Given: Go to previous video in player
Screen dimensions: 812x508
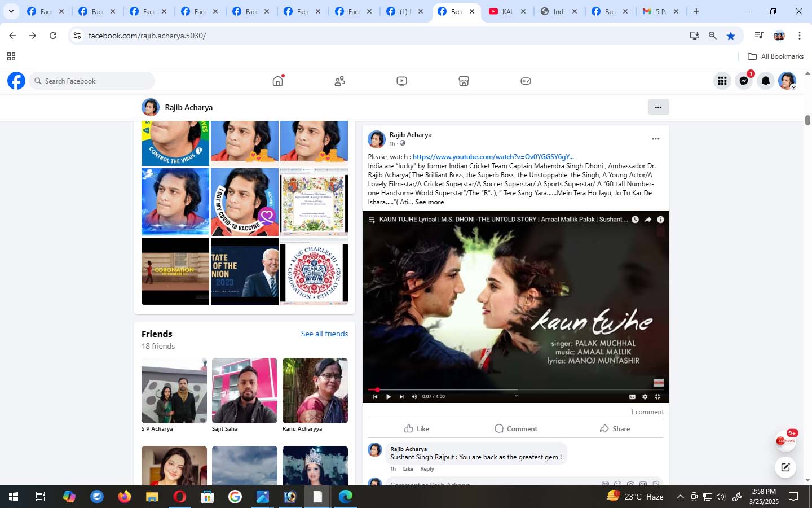Looking at the screenshot, I should [x=375, y=396].
